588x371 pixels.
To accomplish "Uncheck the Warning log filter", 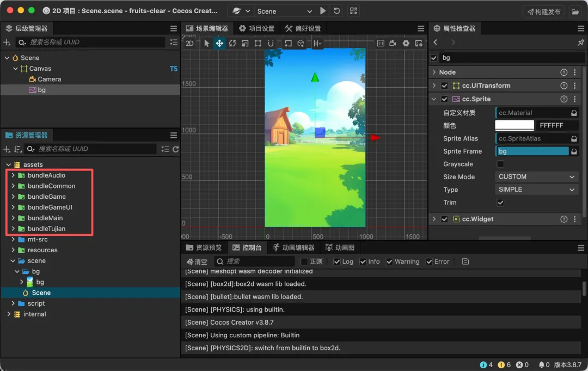I will (x=389, y=261).
